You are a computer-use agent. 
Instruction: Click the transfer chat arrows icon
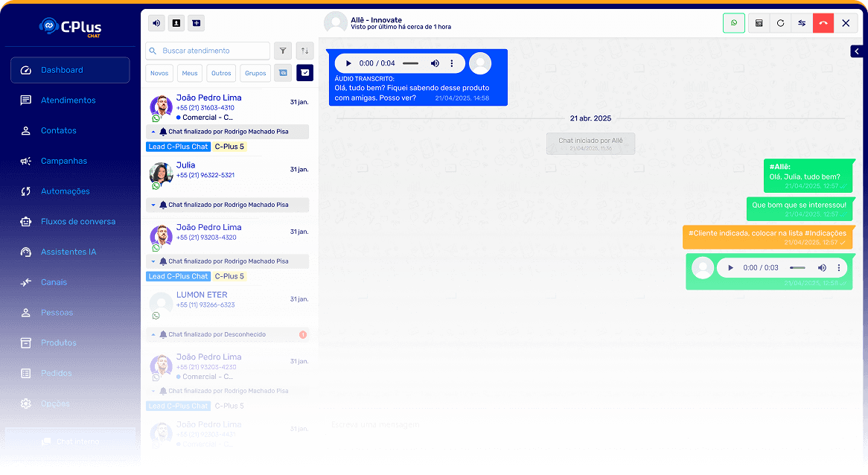click(x=802, y=23)
